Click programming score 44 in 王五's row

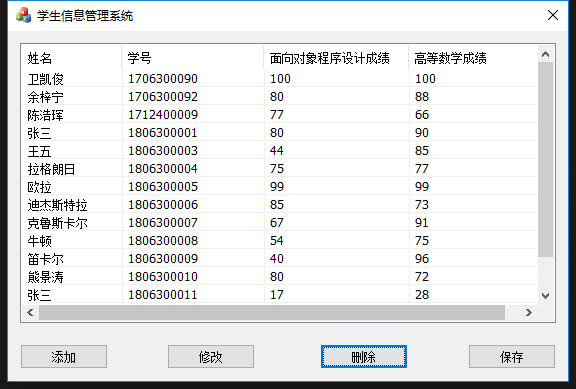[x=277, y=151]
